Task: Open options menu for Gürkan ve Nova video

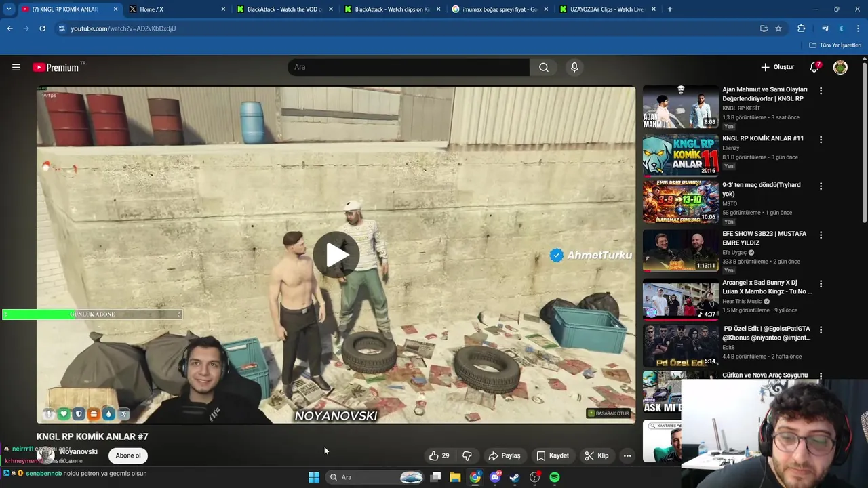Action: [821, 375]
